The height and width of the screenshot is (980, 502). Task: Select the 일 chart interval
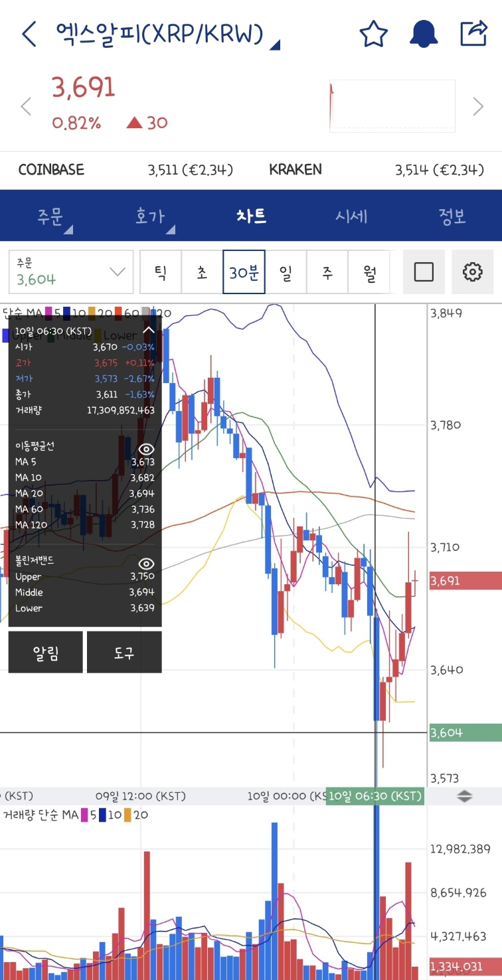point(286,272)
